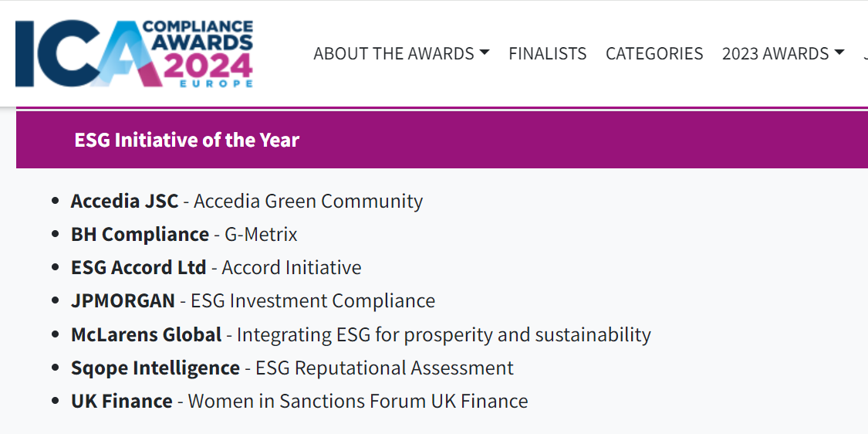Click the ICA Compliance Awards 2024 logo
868x434 pixels.
134,54
